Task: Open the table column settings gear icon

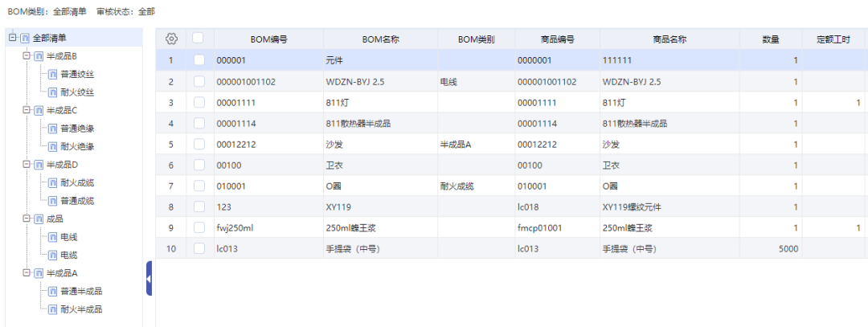Action: tap(170, 39)
